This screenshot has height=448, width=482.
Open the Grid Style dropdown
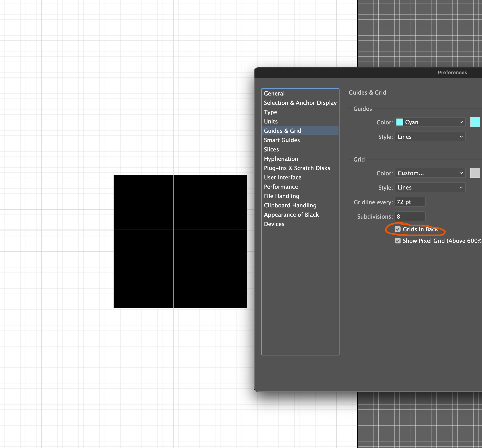(x=430, y=187)
